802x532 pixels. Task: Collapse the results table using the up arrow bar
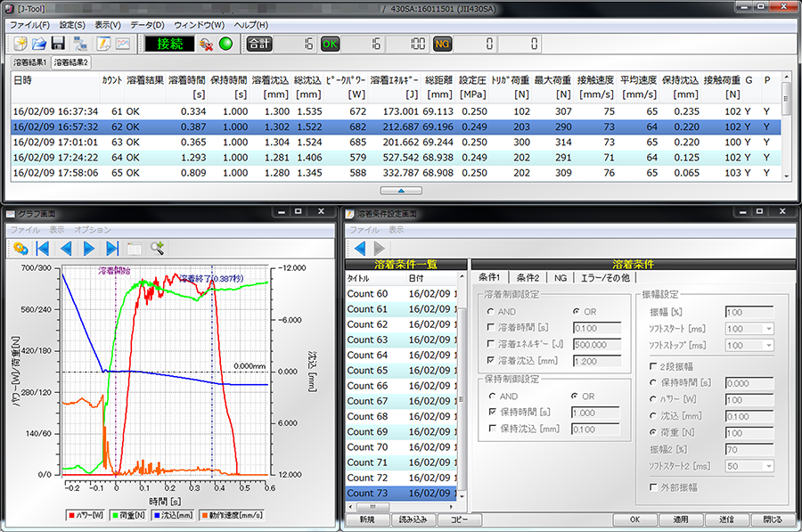[401, 191]
